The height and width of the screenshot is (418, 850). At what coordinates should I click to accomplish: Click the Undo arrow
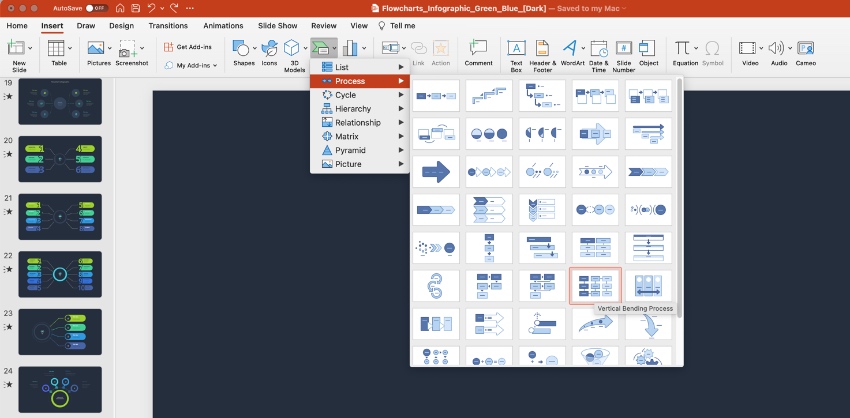tap(151, 9)
